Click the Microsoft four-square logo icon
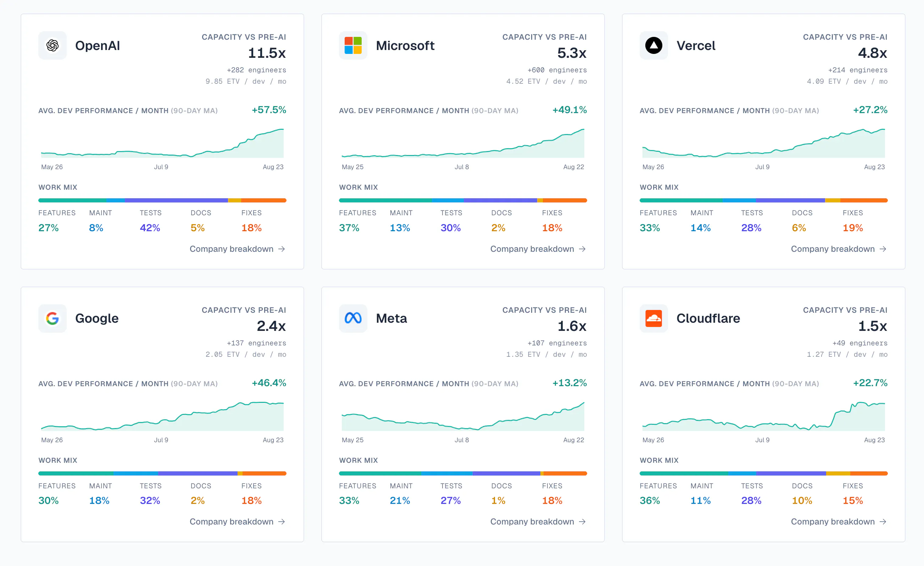The height and width of the screenshot is (566, 924). pyautogui.click(x=353, y=45)
